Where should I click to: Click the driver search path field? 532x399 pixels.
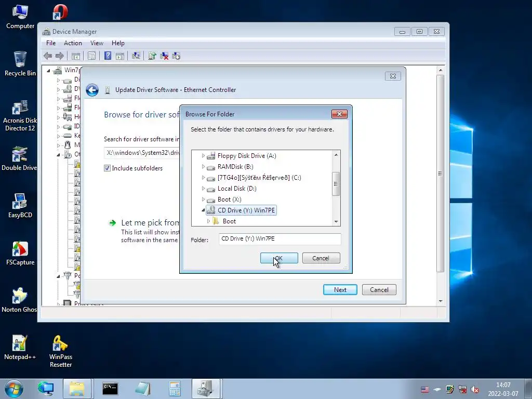142,153
